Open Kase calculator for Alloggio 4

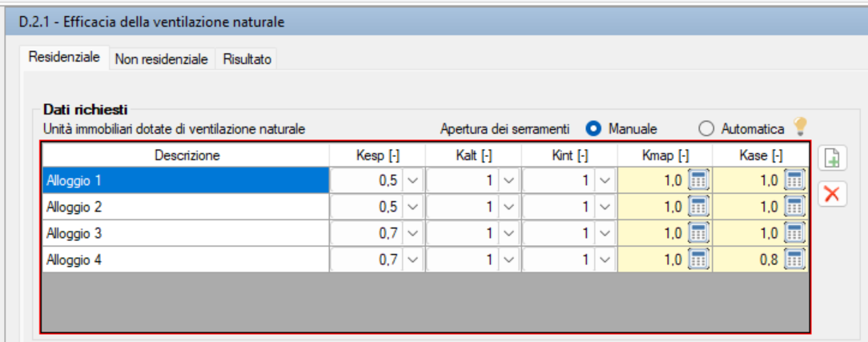tap(794, 260)
